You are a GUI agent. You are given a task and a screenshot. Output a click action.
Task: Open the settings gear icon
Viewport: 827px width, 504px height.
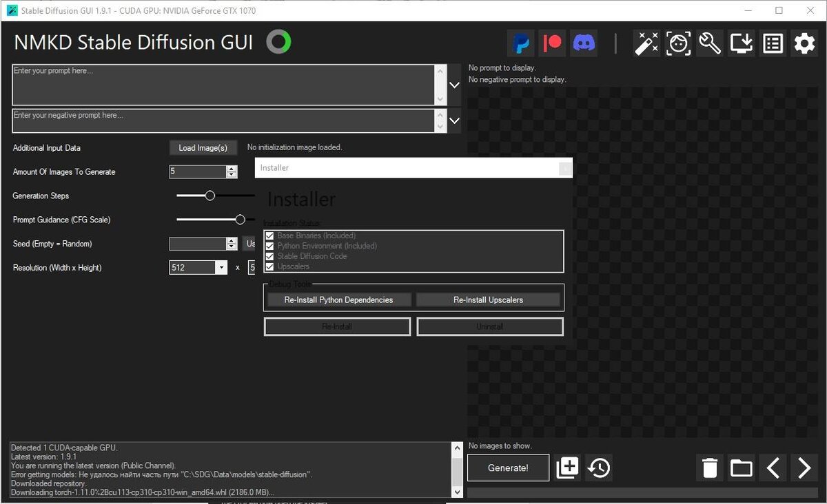pos(804,43)
